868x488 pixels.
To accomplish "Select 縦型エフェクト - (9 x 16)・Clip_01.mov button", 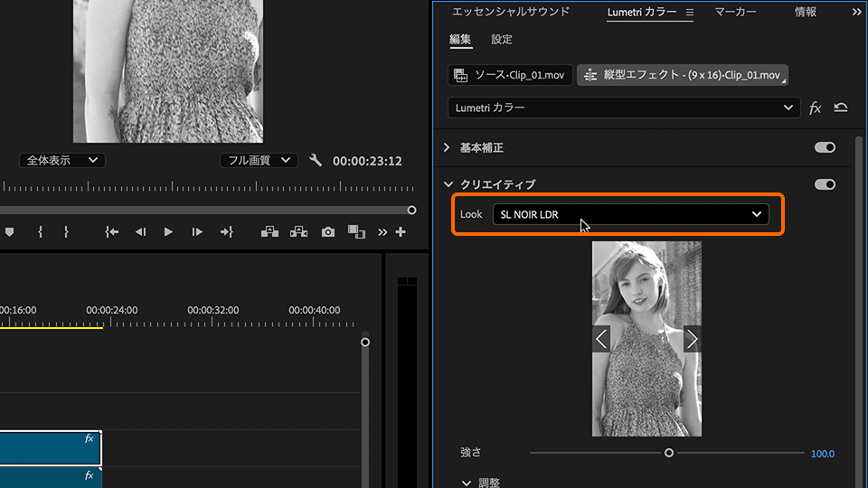I will point(683,75).
